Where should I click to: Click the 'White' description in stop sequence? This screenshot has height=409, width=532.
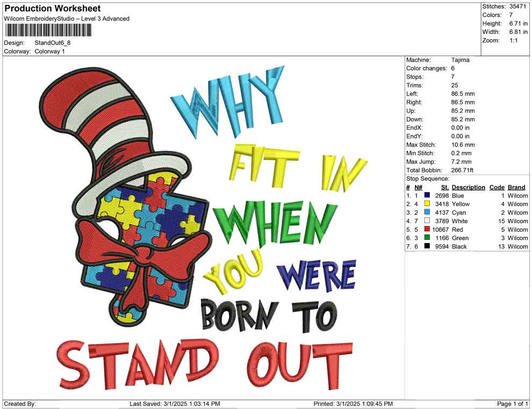pos(460,221)
